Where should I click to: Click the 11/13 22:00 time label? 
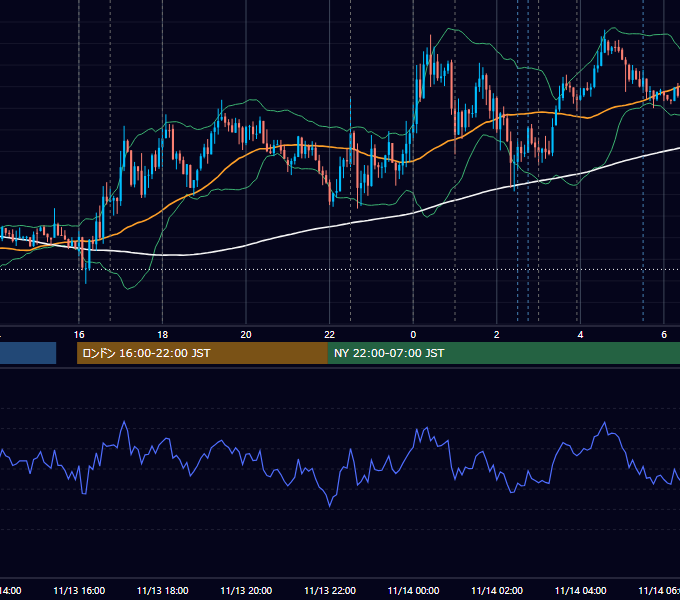330,590
